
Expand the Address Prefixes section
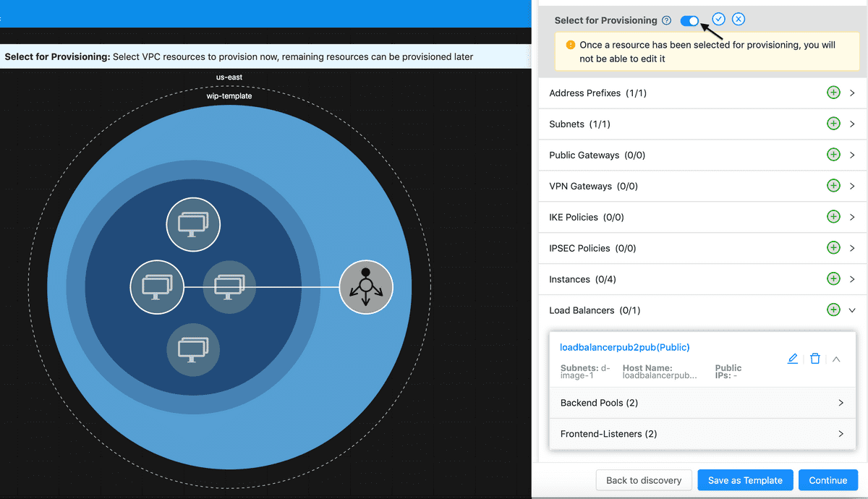(x=853, y=93)
